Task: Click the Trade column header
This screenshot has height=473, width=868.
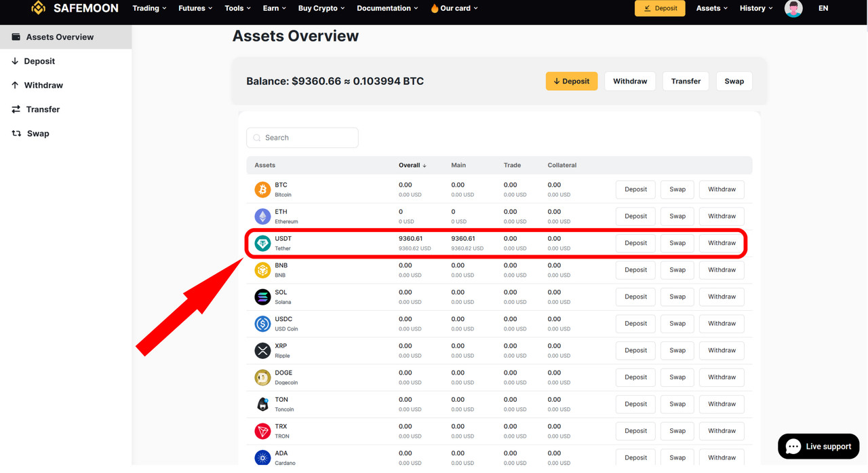Action: tap(512, 165)
